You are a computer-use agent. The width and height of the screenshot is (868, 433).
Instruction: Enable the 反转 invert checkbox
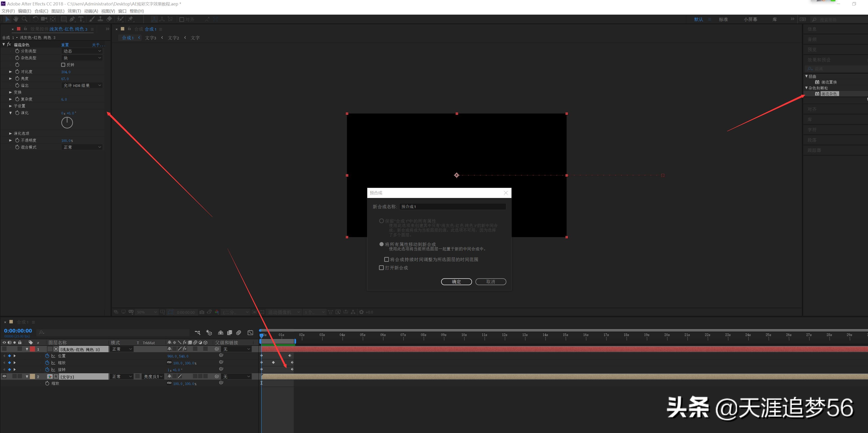[x=63, y=65]
